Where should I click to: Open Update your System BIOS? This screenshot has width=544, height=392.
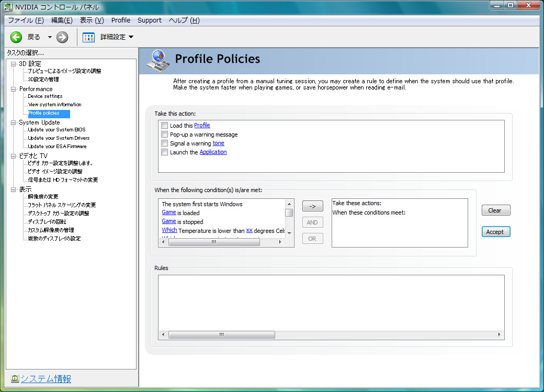point(56,129)
